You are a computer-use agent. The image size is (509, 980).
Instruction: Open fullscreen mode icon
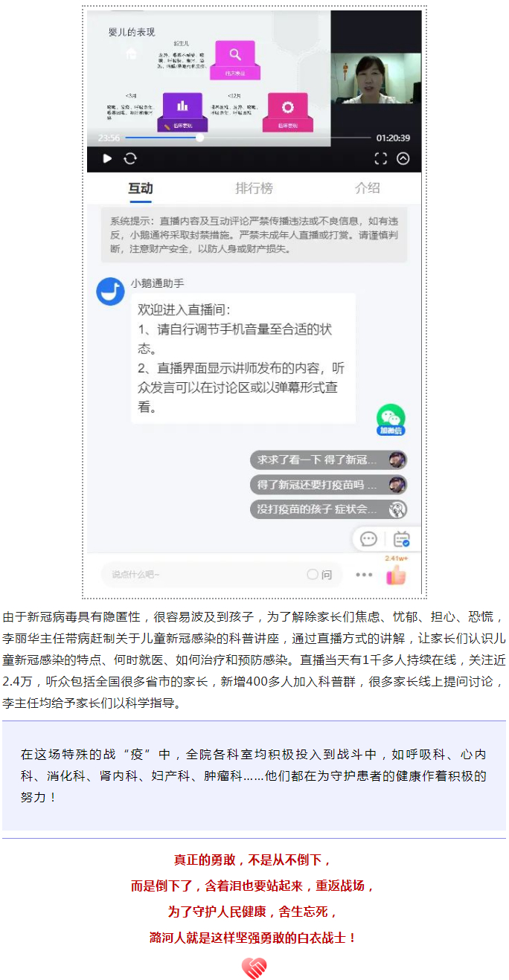point(380,158)
